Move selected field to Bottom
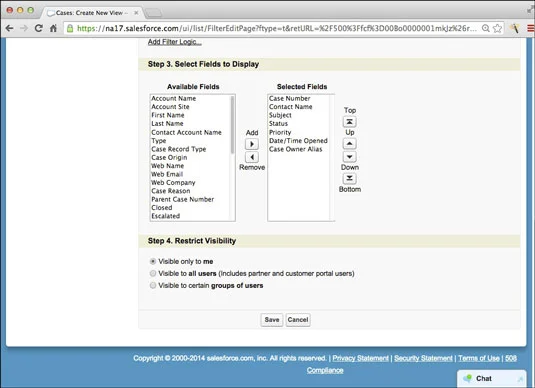 click(349, 178)
